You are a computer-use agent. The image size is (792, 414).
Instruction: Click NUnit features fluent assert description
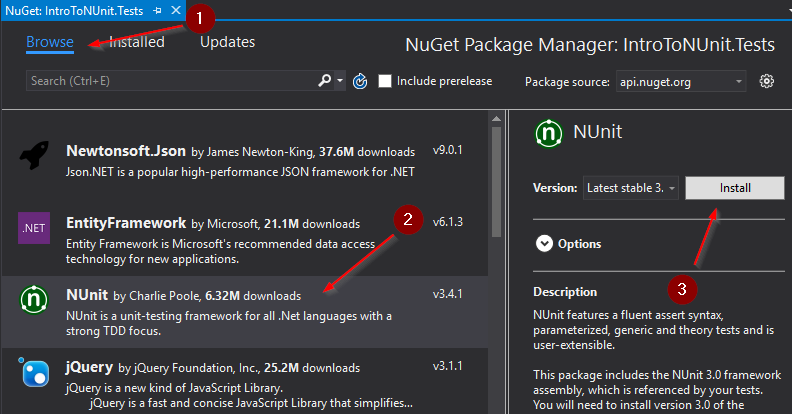(x=654, y=330)
